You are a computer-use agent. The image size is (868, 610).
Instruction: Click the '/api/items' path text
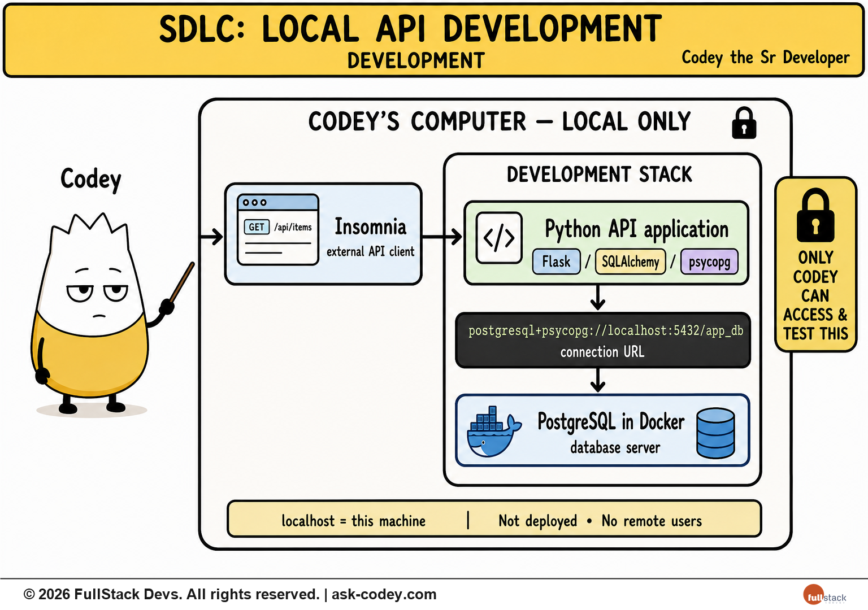[293, 227]
